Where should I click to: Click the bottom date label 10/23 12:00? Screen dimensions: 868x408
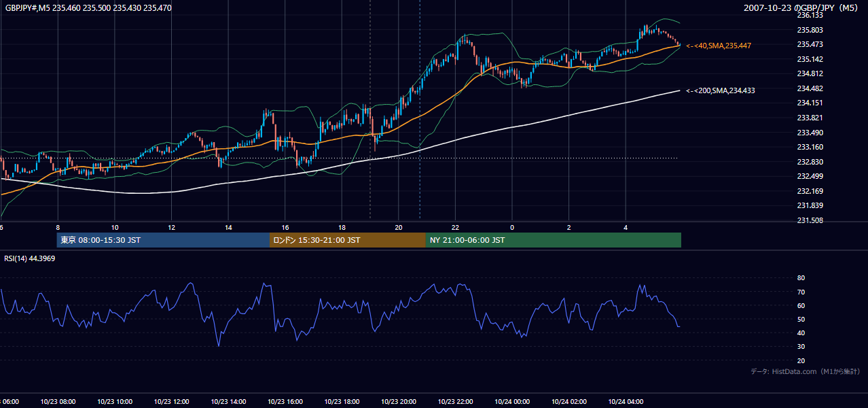[171, 402]
